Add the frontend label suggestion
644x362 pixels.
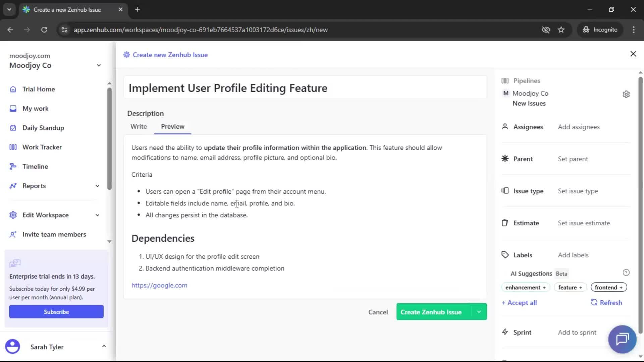click(608, 287)
